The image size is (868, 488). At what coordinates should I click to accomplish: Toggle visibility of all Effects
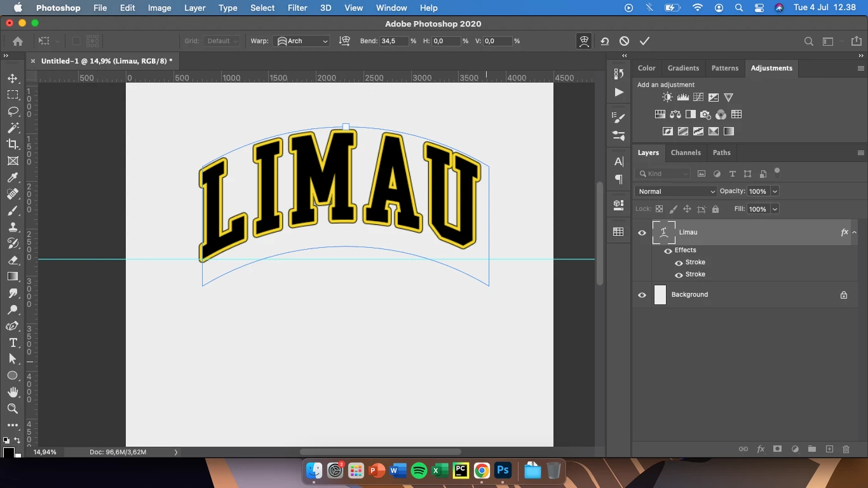pyautogui.click(x=668, y=251)
